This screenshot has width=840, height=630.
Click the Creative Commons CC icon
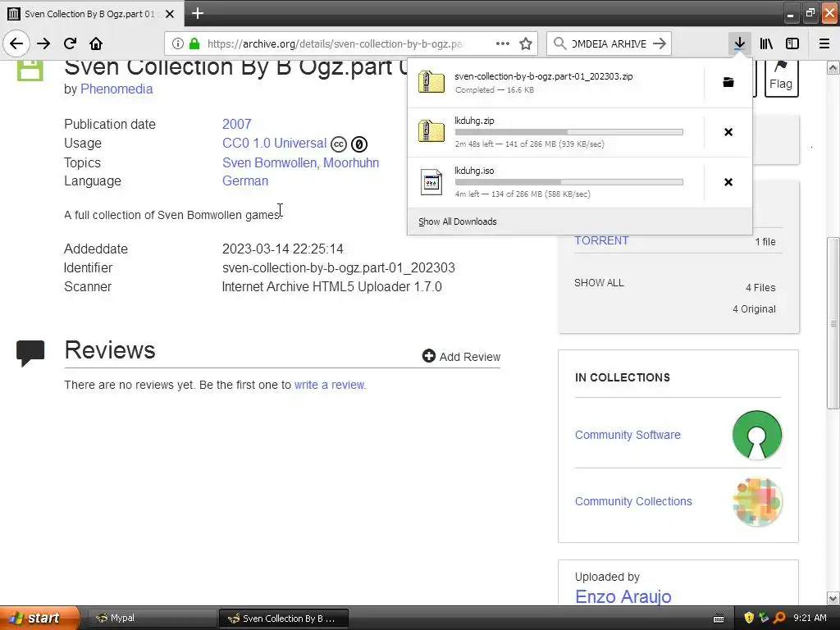[339, 144]
